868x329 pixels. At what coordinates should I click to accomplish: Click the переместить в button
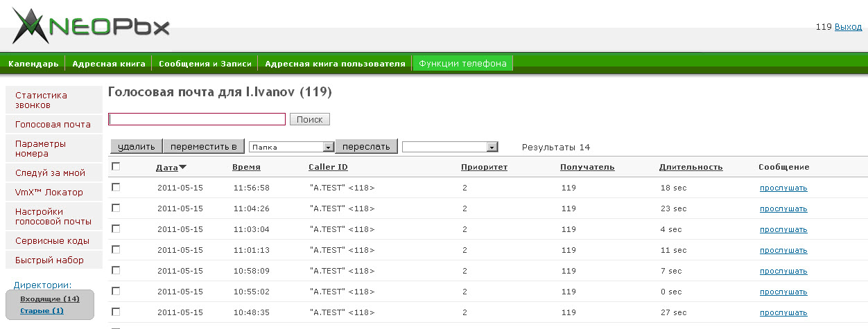click(204, 146)
